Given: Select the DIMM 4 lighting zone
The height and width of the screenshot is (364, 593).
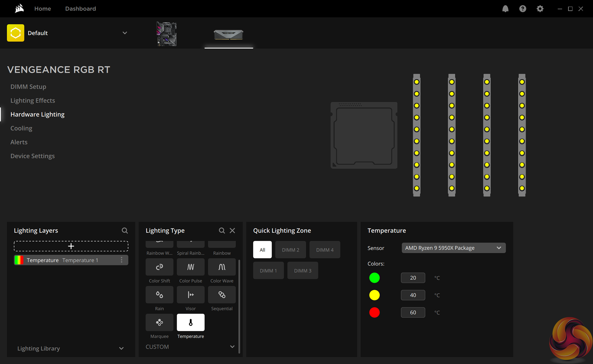Looking at the screenshot, I should 325,250.
